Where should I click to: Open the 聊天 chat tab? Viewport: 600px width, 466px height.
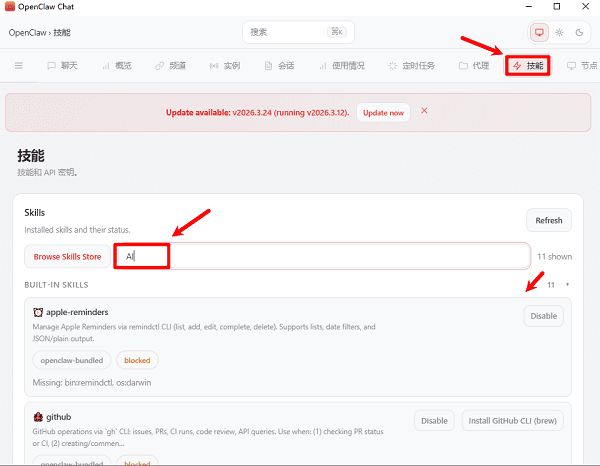tap(62, 66)
